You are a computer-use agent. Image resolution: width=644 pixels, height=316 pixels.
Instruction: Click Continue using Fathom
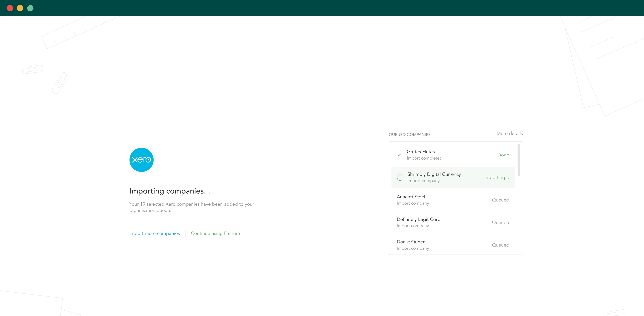(x=215, y=233)
